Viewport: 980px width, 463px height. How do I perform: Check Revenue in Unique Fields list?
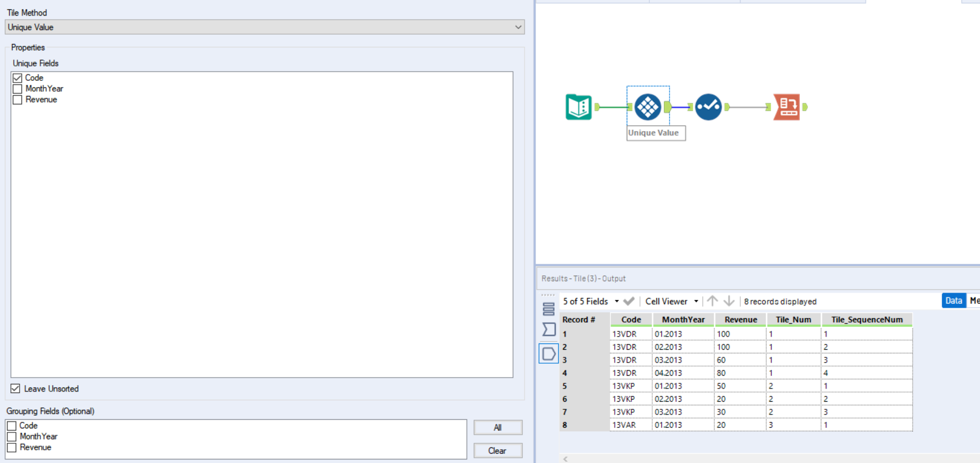click(x=17, y=100)
